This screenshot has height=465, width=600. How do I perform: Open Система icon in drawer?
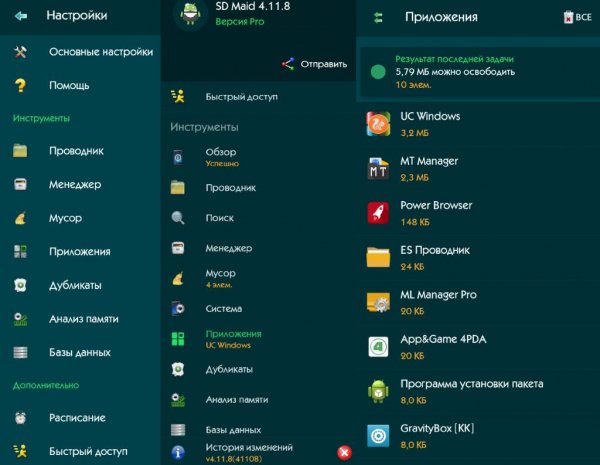click(178, 308)
